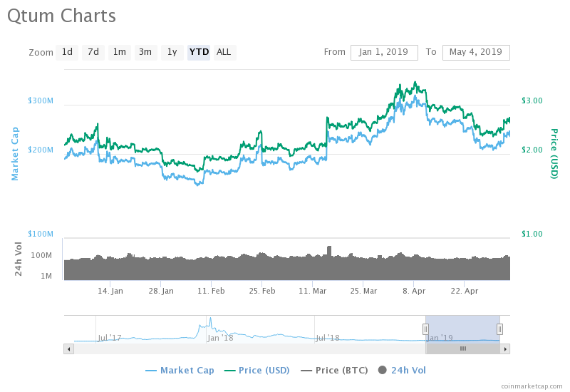Click the 25. Mar axis label
Screen dimensions: 570x392
[363, 291]
